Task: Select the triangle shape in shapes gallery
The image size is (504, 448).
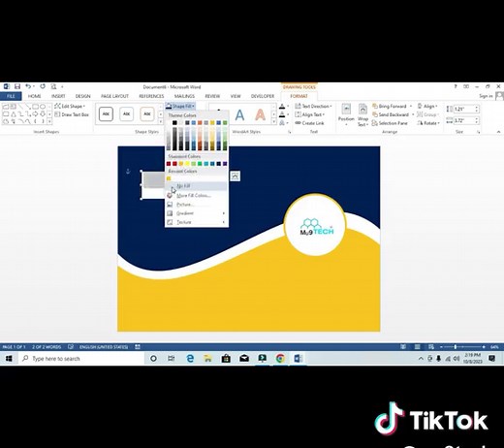Action: 14,114
